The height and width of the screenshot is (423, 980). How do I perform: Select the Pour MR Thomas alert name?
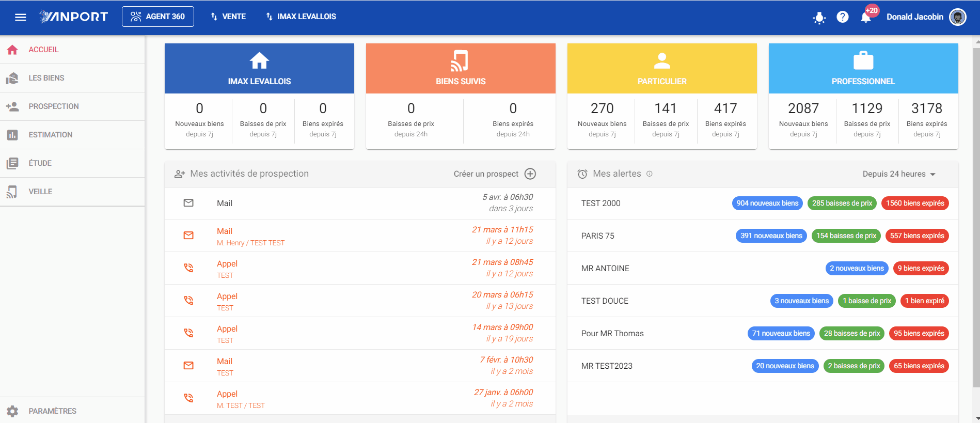[612, 334]
